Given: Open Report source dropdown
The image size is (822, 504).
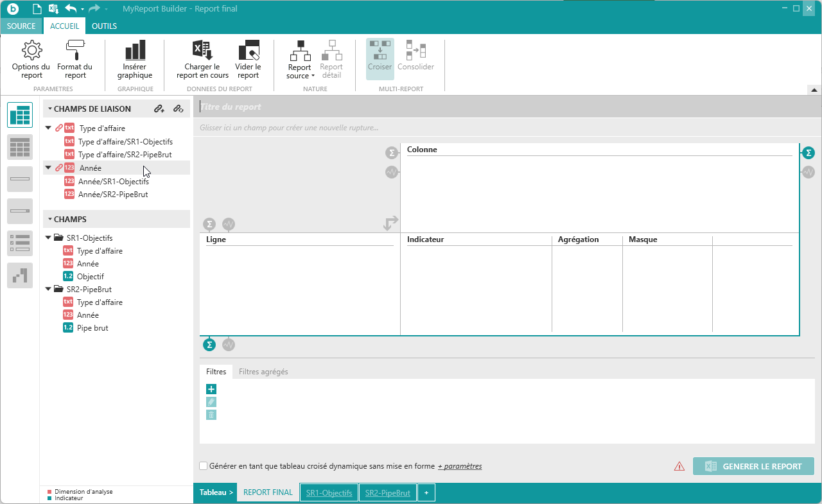Looking at the screenshot, I should (299, 59).
